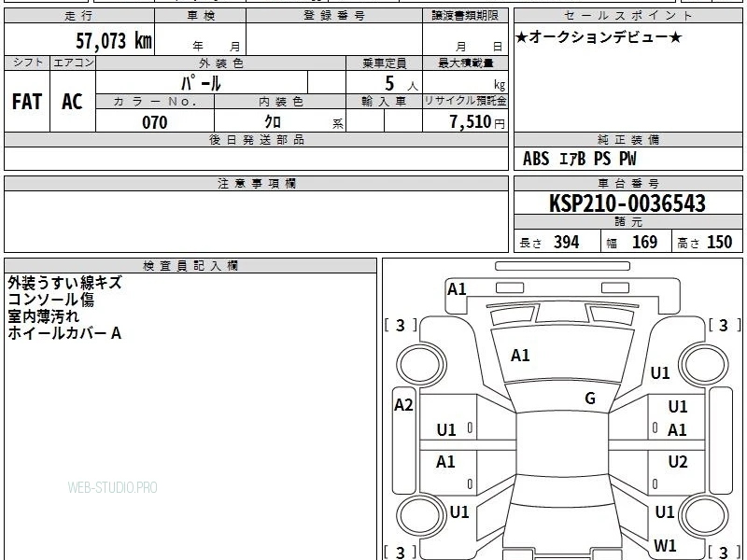The height and width of the screenshot is (560, 747).
Task: Click the 車検 column header
Action: pyautogui.click(x=201, y=16)
